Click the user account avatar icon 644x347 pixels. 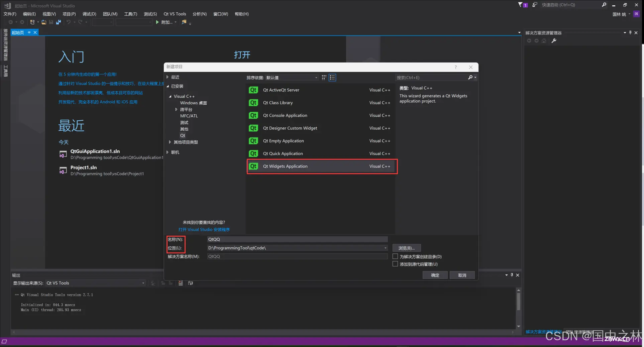pos(636,14)
